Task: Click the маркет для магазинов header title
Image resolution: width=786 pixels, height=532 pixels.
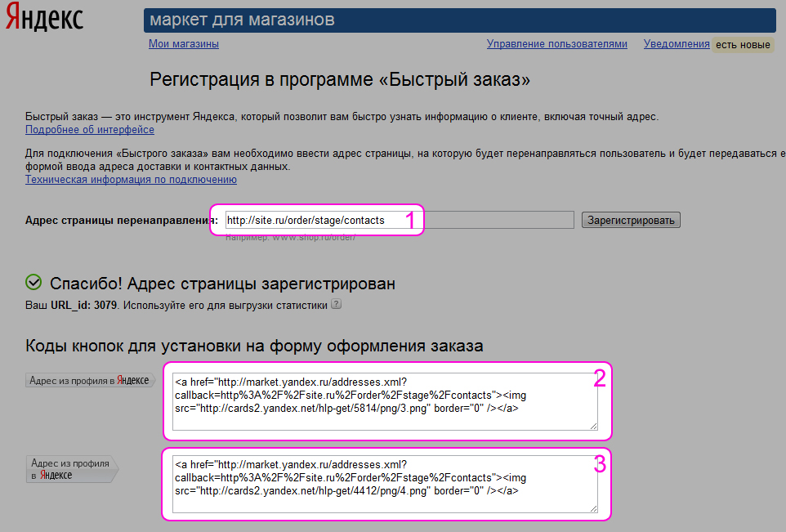Action: [242, 20]
